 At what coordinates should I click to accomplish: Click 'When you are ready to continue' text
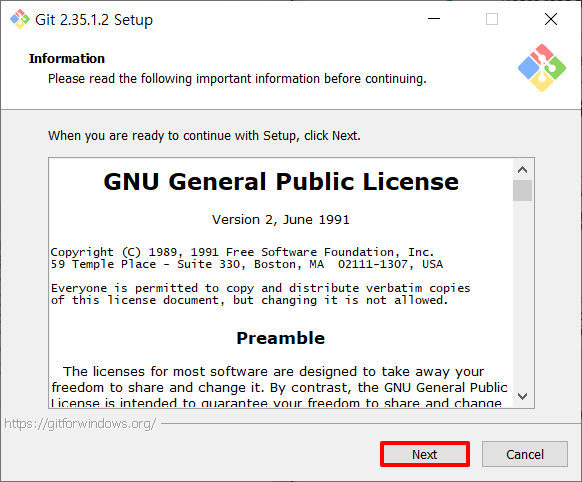(204, 135)
